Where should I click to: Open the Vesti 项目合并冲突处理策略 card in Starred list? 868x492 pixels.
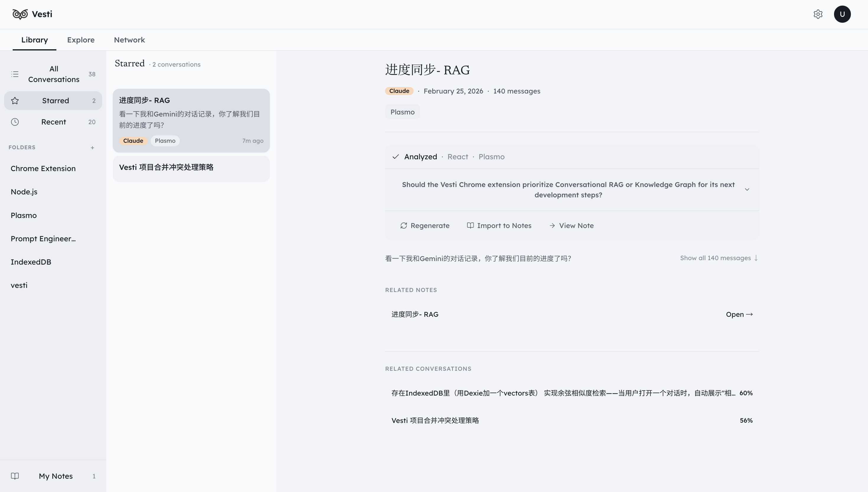click(191, 169)
